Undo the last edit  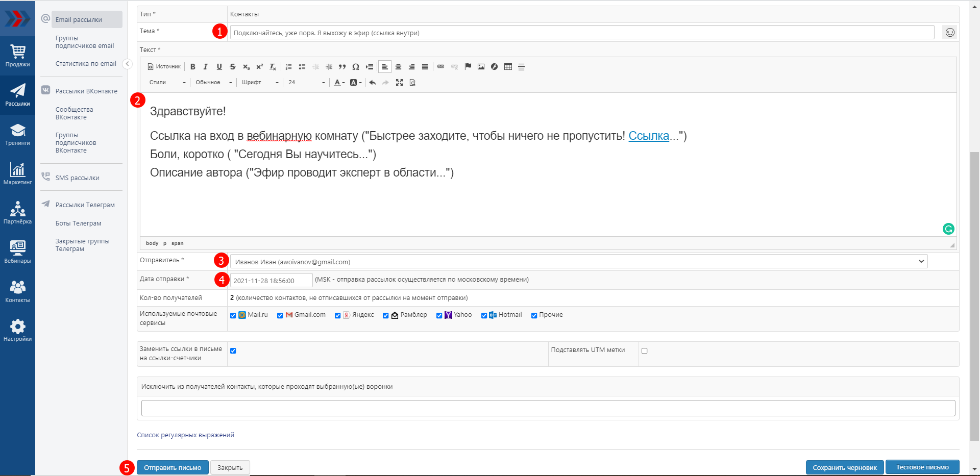[x=373, y=83]
